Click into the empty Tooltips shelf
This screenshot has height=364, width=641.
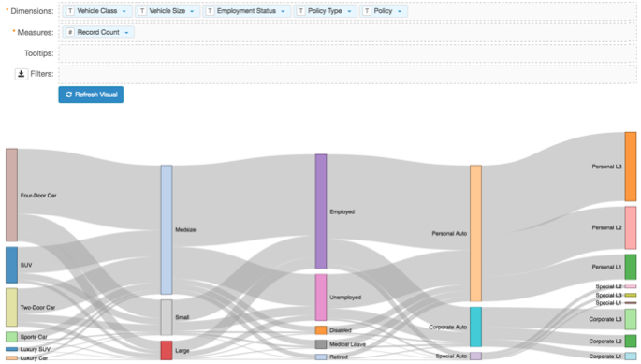point(347,52)
